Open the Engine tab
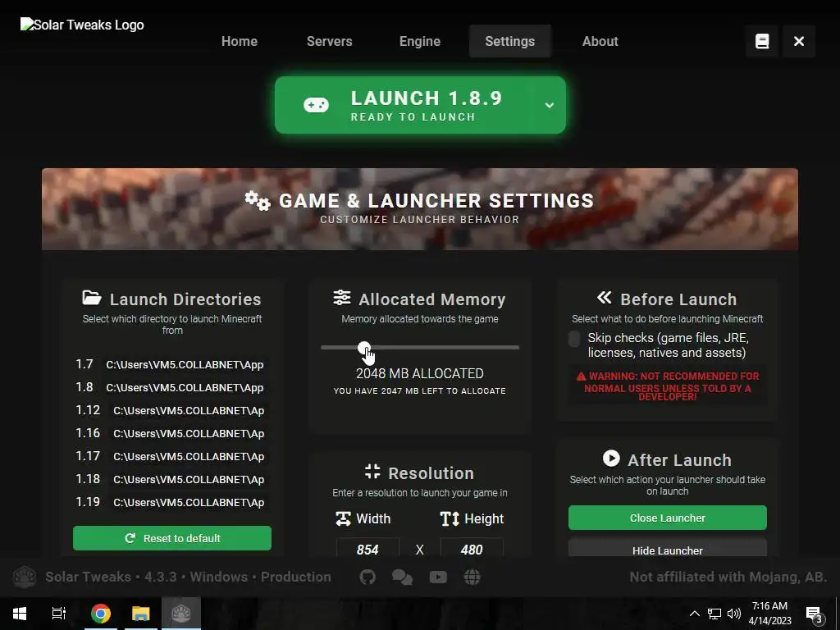 coord(420,41)
